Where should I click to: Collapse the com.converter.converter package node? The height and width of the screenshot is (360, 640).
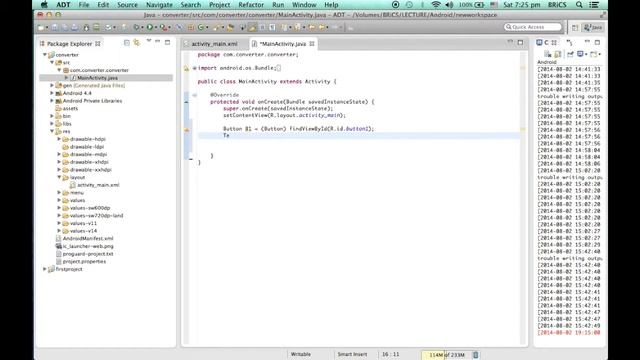coord(60,70)
